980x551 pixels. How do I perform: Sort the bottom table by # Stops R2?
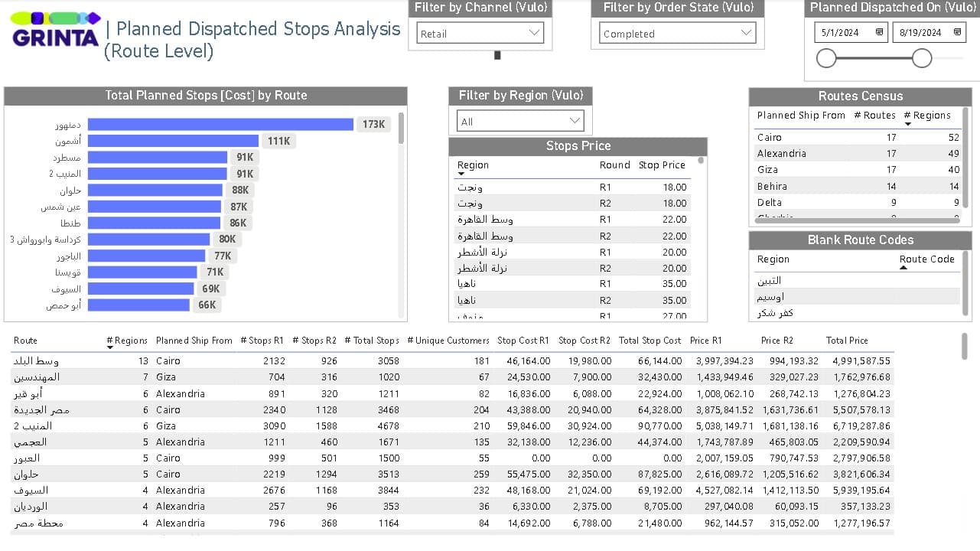(x=314, y=341)
